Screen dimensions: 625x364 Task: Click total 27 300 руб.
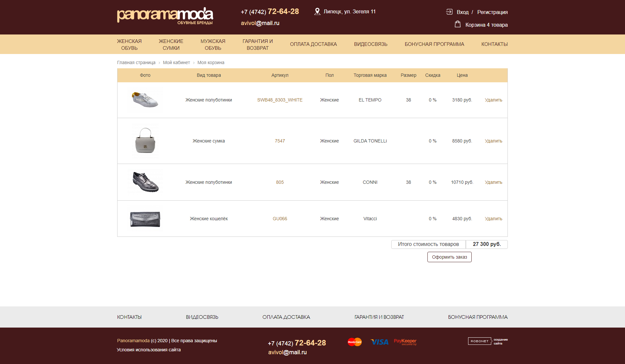(x=487, y=244)
